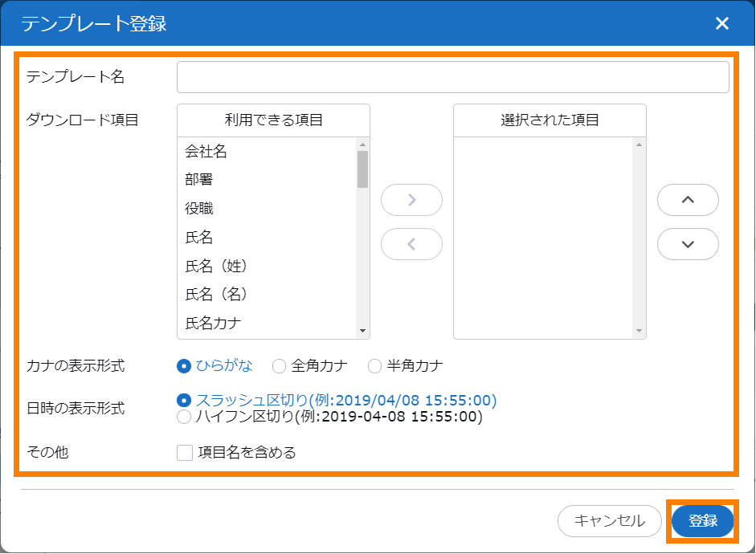The width and height of the screenshot is (756, 554).
Task: Click the テンプレート名 input field
Action: (452, 77)
